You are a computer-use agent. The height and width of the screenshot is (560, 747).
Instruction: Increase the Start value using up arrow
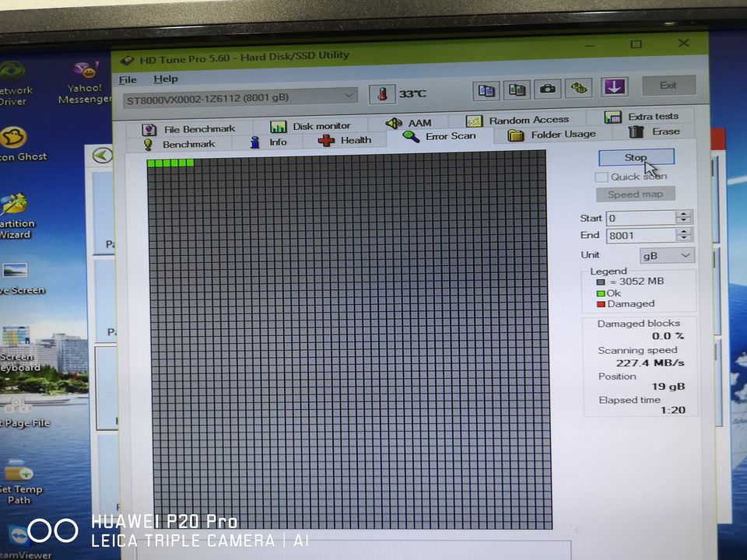683,215
